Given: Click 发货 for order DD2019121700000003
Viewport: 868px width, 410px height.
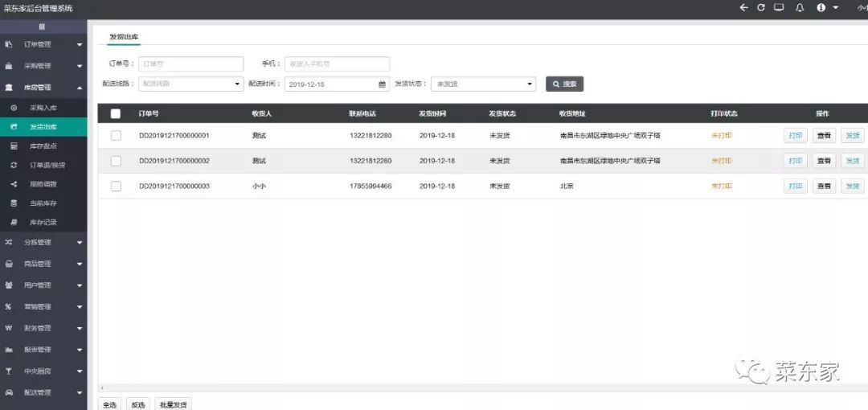Looking at the screenshot, I should pyautogui.click(x=853, y=187).
